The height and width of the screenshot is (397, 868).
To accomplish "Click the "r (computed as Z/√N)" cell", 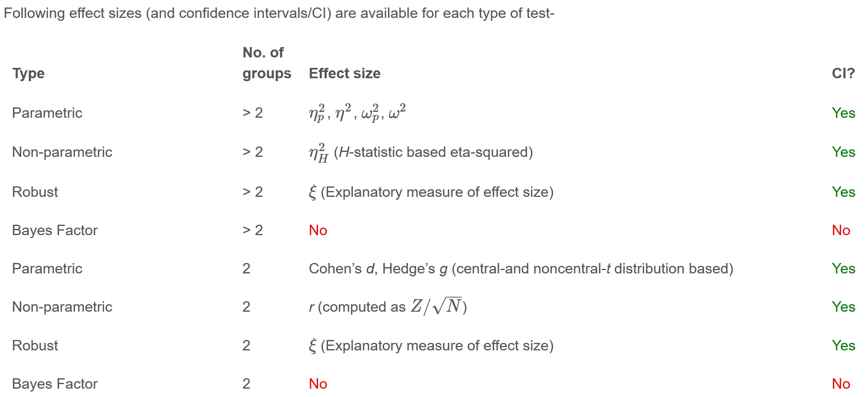I will tap(388, 307).
